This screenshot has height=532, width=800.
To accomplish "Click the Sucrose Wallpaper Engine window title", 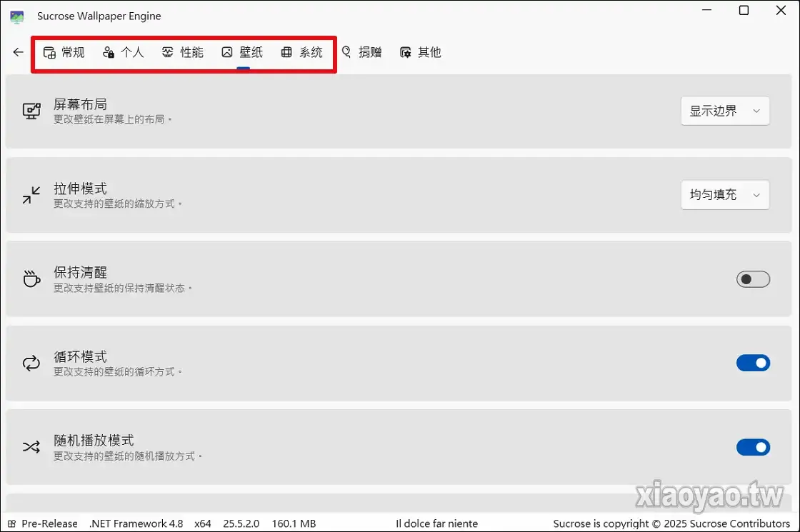I will click(x=99, y=16).
